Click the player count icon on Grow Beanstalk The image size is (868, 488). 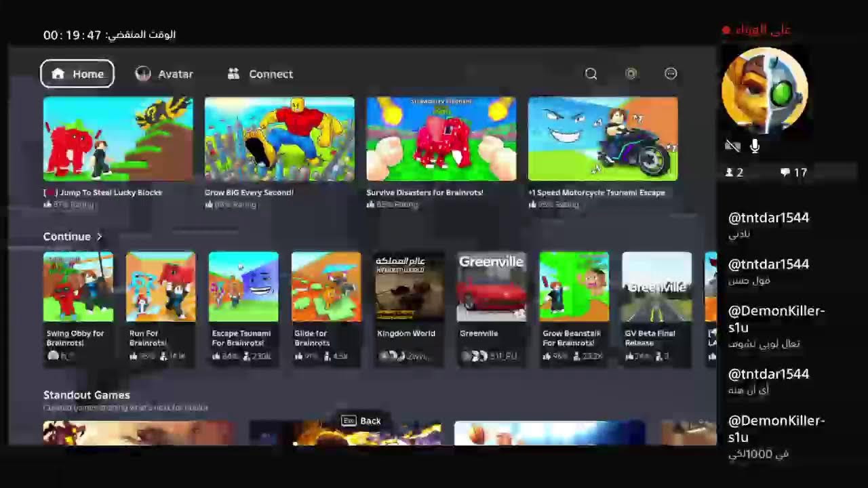(576, 356)
